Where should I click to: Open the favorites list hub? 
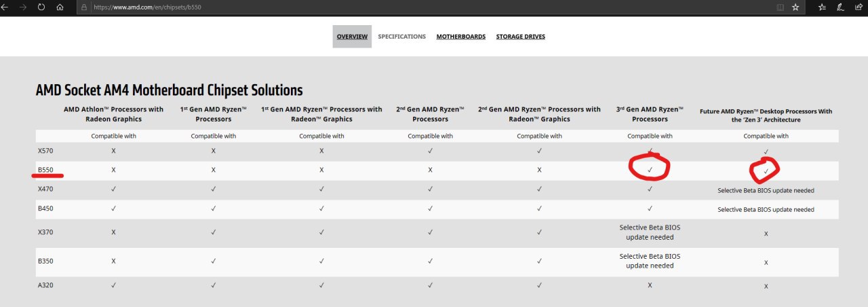(x=822, y=7)
